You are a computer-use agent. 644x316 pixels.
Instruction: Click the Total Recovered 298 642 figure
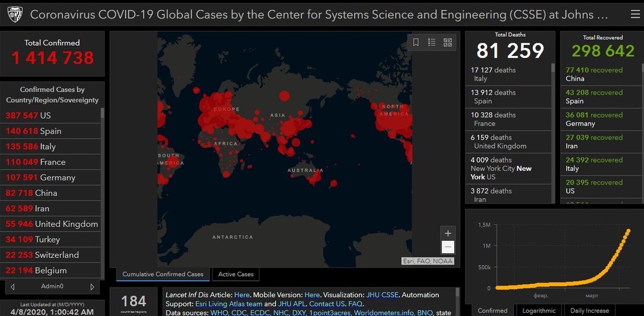603,51
